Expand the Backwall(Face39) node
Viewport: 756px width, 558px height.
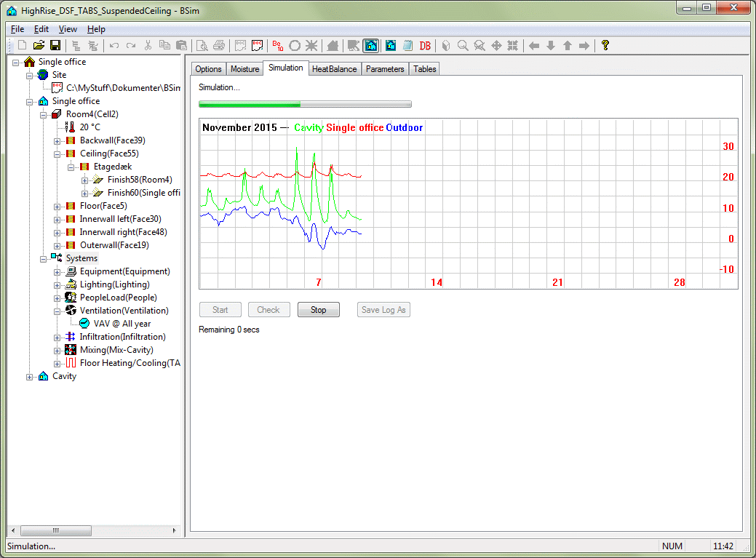point(57,141)
